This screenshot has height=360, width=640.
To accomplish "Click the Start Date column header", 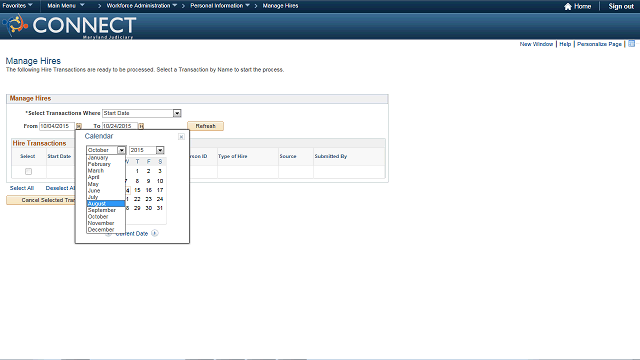I will point(59,156).
